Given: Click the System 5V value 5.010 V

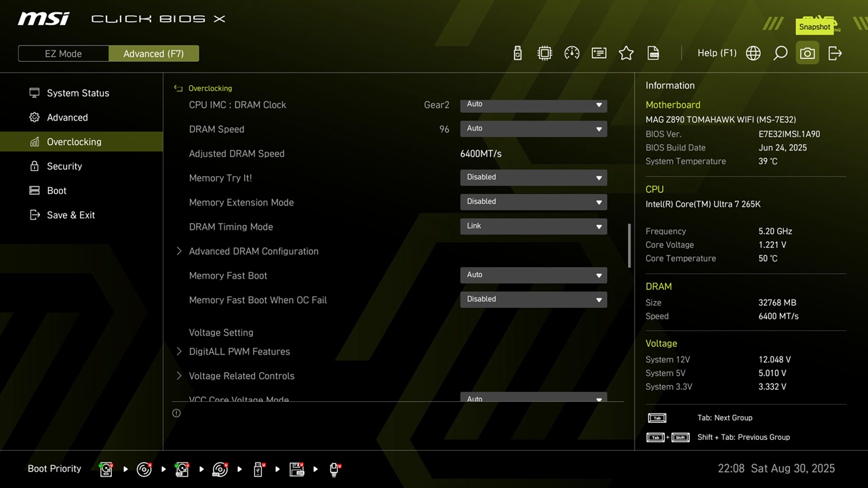Looking at the screenshot, I should pyautogui.click(x=772, y=373).
